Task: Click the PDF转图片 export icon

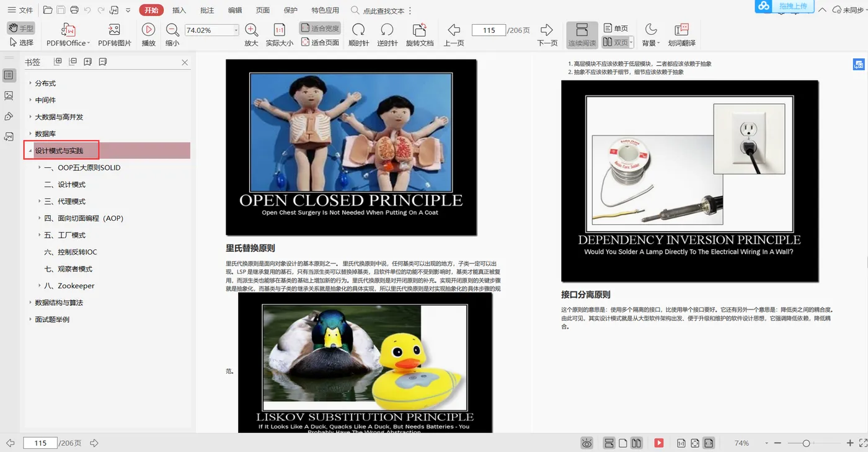Action: [x=114, y=30]
